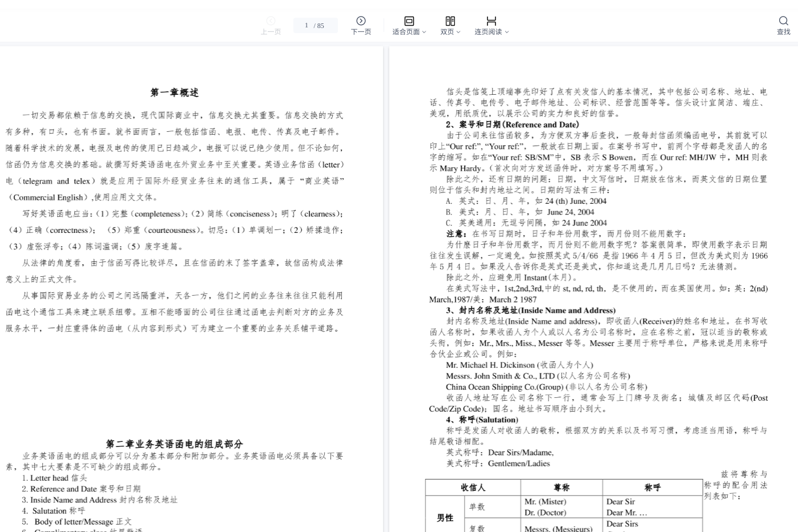This screenshot has height=532, width=798.
Task: Expand the 适合页面 dropdown arrow
Action: point(424,33)
